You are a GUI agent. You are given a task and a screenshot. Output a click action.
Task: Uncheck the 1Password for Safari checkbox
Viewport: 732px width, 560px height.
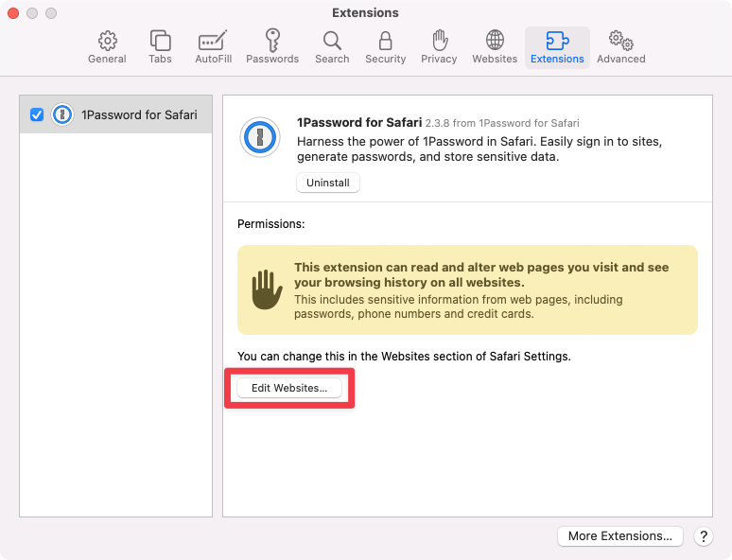[37, 114]
